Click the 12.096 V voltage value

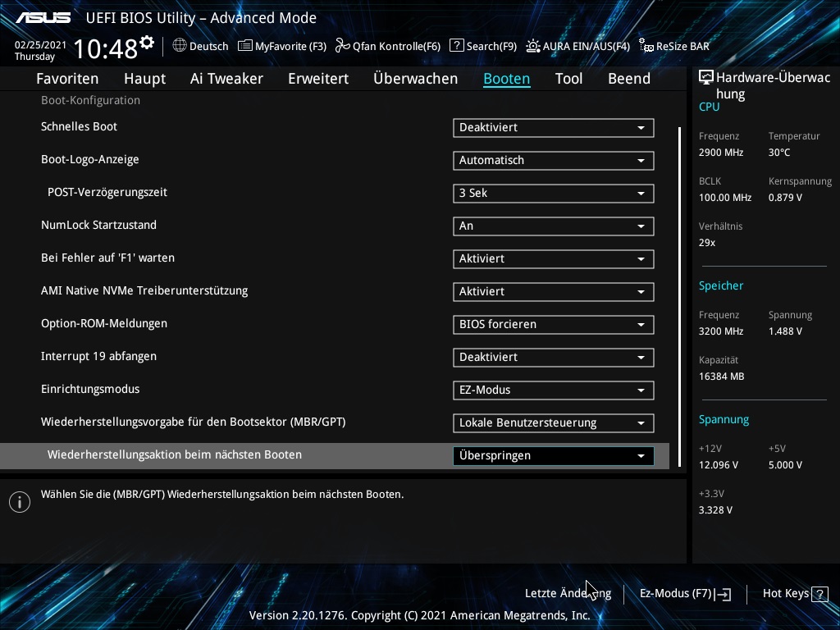(718, 465)
